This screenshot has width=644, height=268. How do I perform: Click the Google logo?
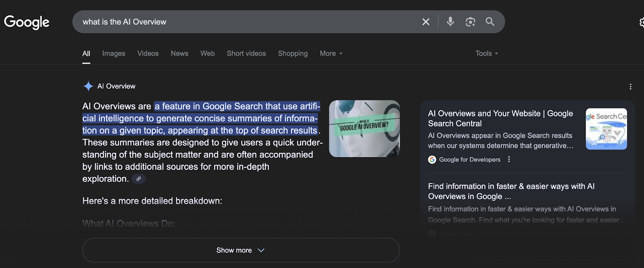click(27, 22)
